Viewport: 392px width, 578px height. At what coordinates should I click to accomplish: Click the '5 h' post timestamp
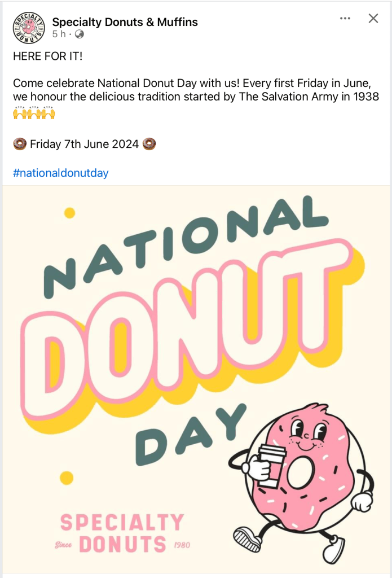(59, 34)
